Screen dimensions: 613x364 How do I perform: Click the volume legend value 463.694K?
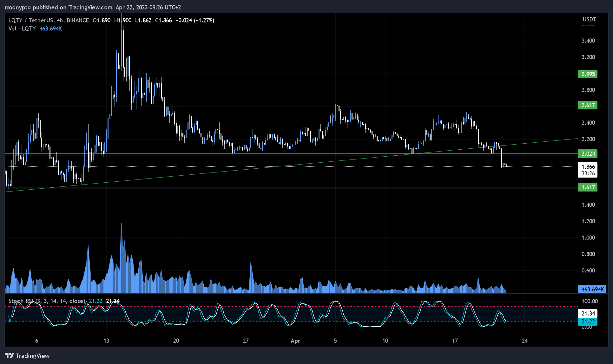coord(50,29)
